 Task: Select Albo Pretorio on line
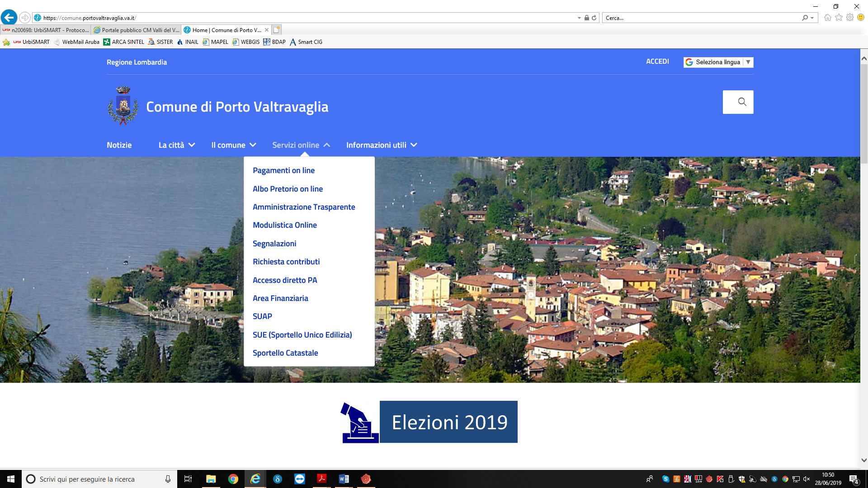(288, 189)
